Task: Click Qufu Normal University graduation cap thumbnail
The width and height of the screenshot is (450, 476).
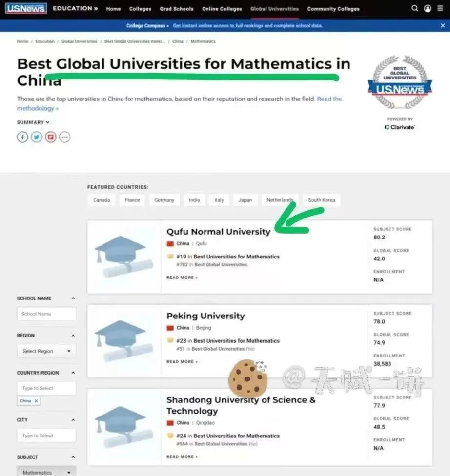Action: 124,257
